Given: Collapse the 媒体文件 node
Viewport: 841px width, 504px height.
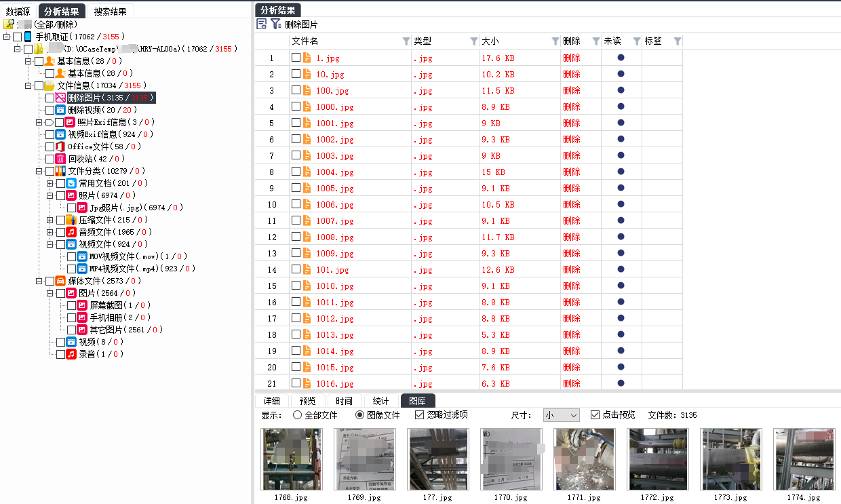Looking at the screenshot, I should [x=39, y=281].
